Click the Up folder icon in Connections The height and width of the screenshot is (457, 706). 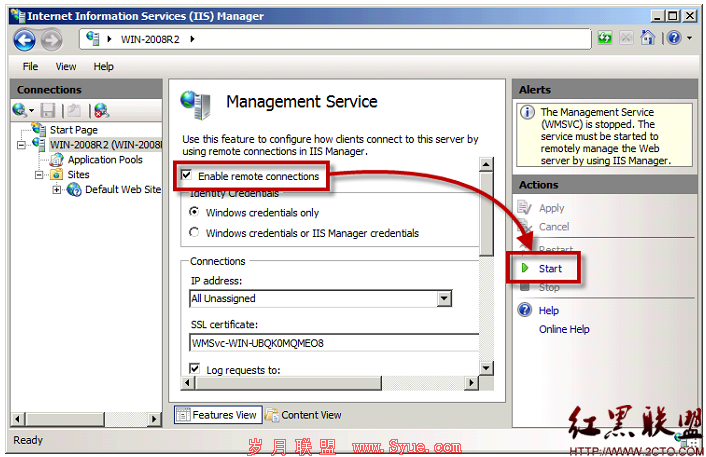pyautogui.click(x=75, y=110)
